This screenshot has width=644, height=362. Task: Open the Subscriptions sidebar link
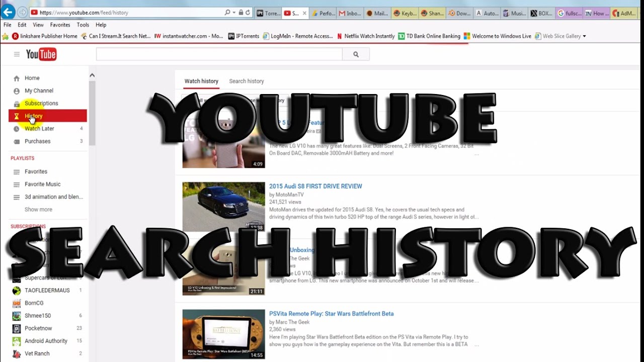[41, 104]
